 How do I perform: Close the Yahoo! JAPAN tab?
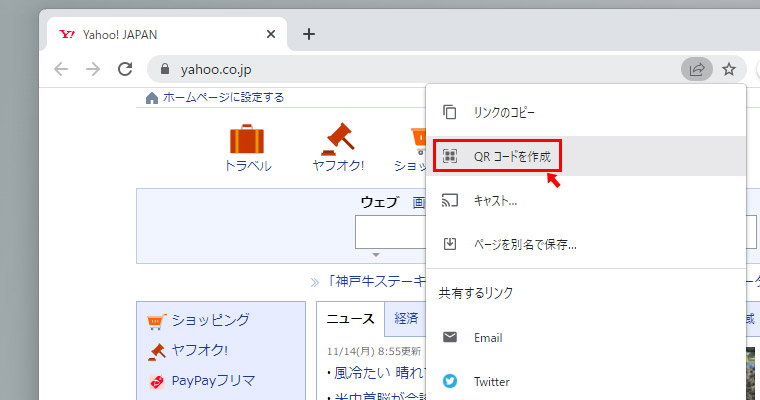tap(271, 34)
